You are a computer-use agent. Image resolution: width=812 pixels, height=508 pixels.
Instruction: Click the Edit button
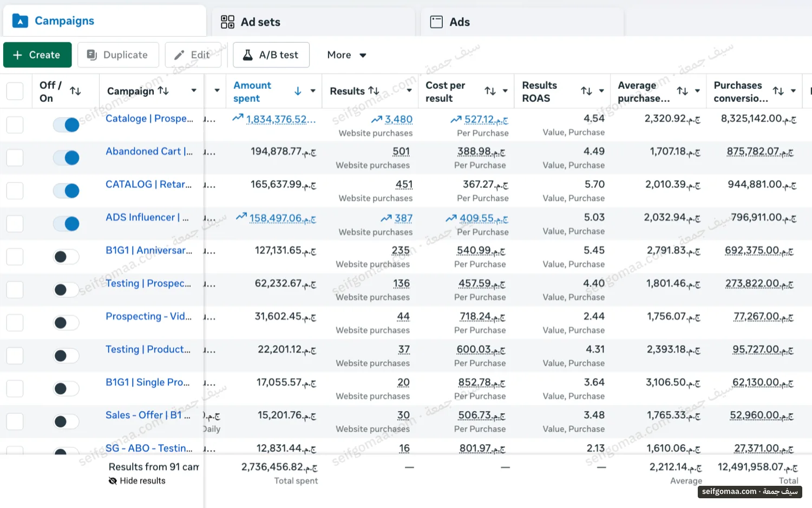tap(193, 55)
